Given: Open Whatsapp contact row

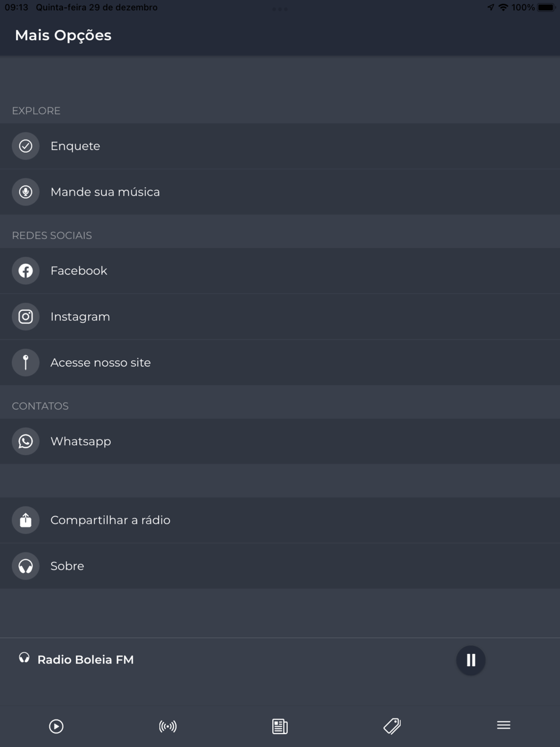Looking at the screenshot, I should point(280,441).
